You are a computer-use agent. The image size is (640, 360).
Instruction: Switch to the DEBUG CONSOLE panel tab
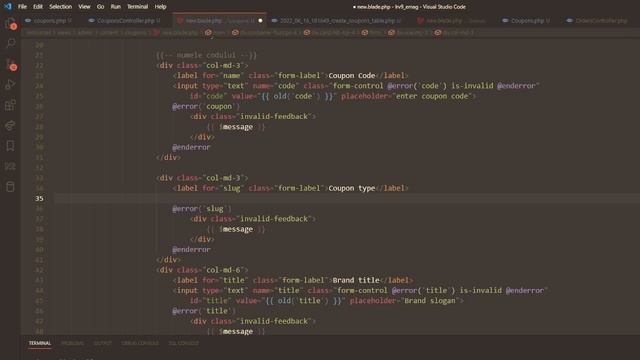click(x=140, y=343)
